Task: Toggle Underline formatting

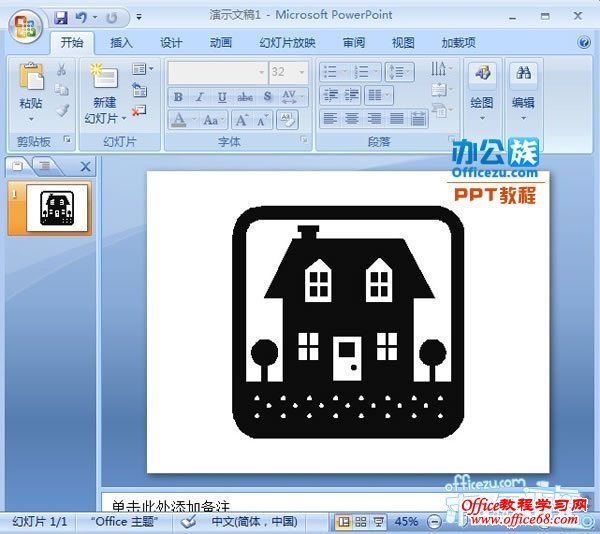Action: 222,97
